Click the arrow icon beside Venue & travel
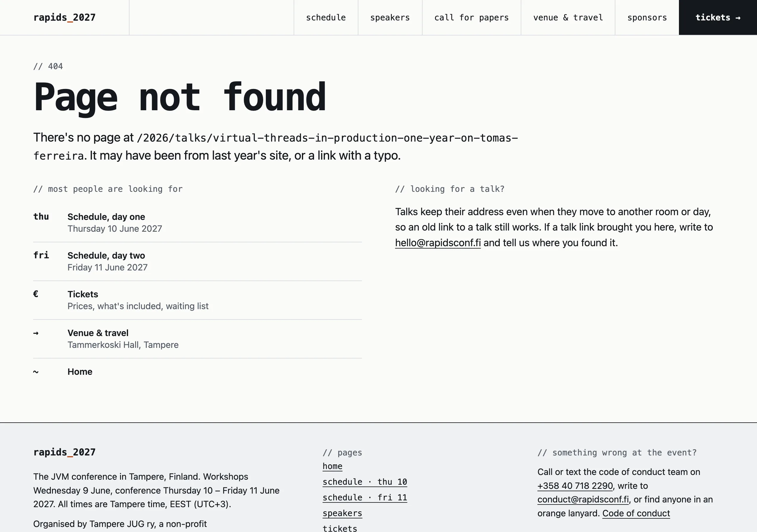 point(36,333)
